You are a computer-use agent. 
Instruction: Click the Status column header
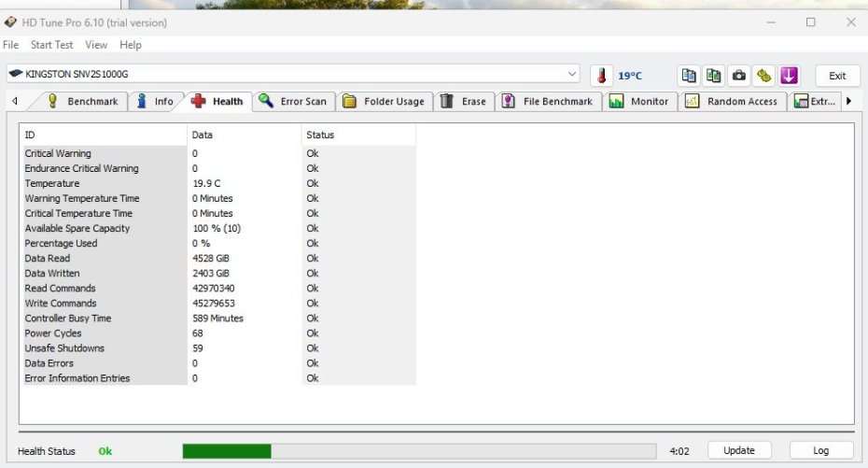tap(358, 135)
